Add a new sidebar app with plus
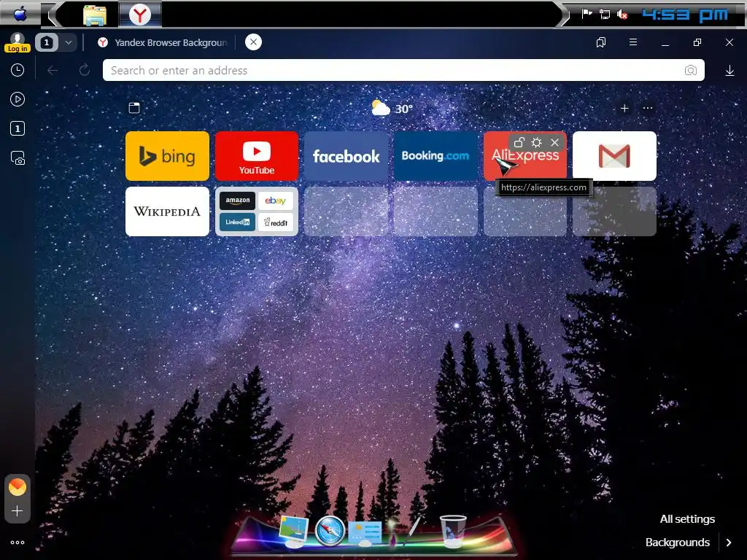 [x=18, y=511]
